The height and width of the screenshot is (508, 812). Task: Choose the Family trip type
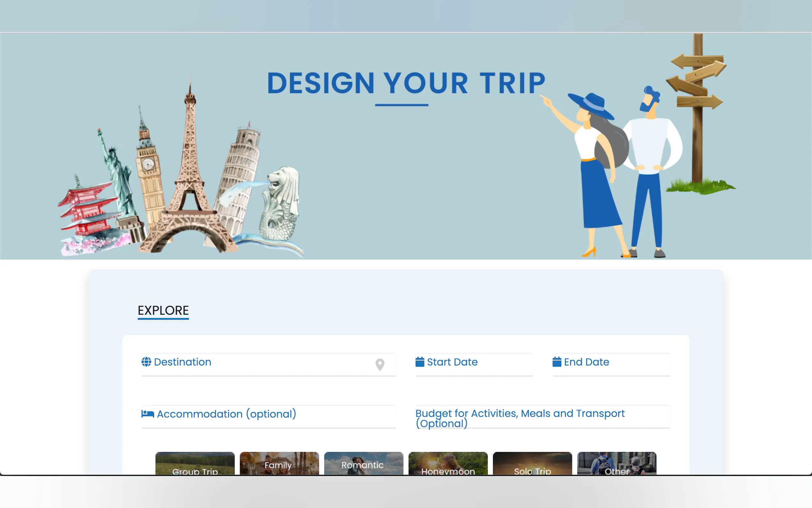[x=279, y=463]
